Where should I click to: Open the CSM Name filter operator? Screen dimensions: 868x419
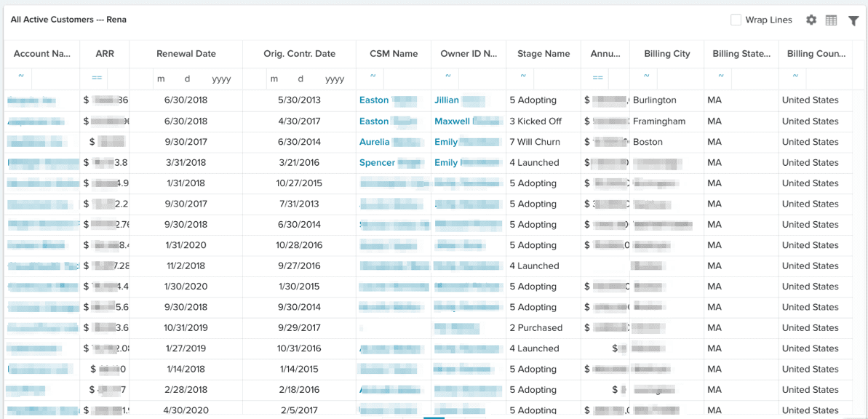click(373, 76)
